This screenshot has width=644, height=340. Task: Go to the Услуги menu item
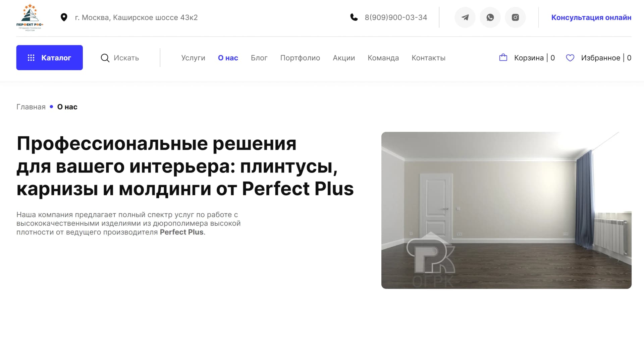pos(193,58)
